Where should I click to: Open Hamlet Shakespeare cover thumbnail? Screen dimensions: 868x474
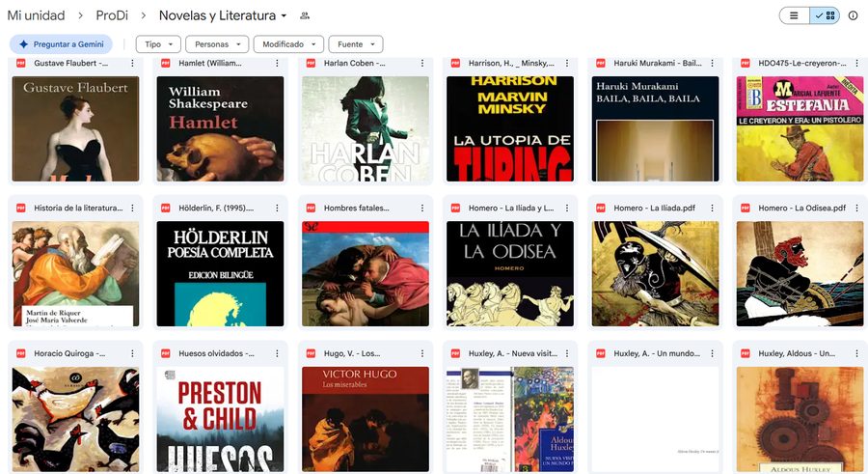(x=220, y=128)
